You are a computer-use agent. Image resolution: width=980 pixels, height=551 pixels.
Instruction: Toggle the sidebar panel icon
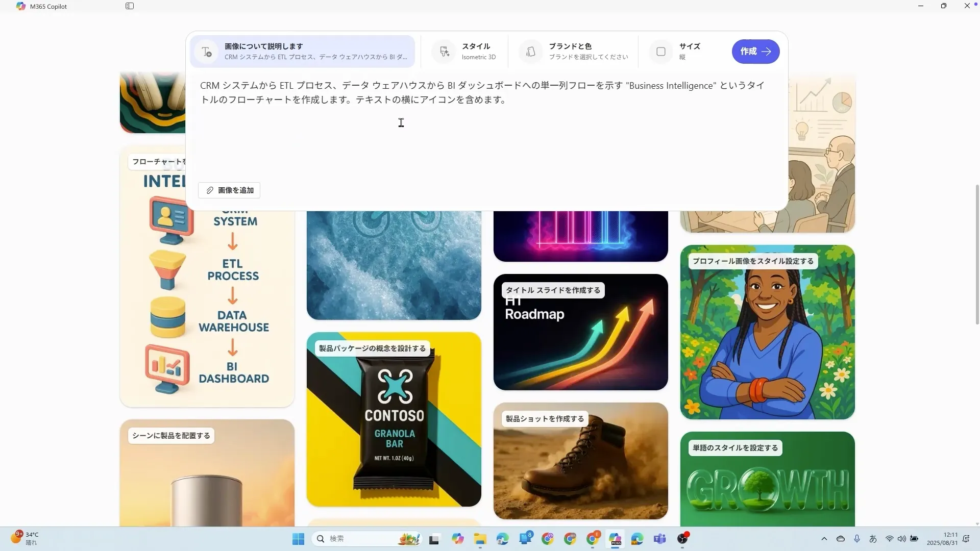click(130, 6)
